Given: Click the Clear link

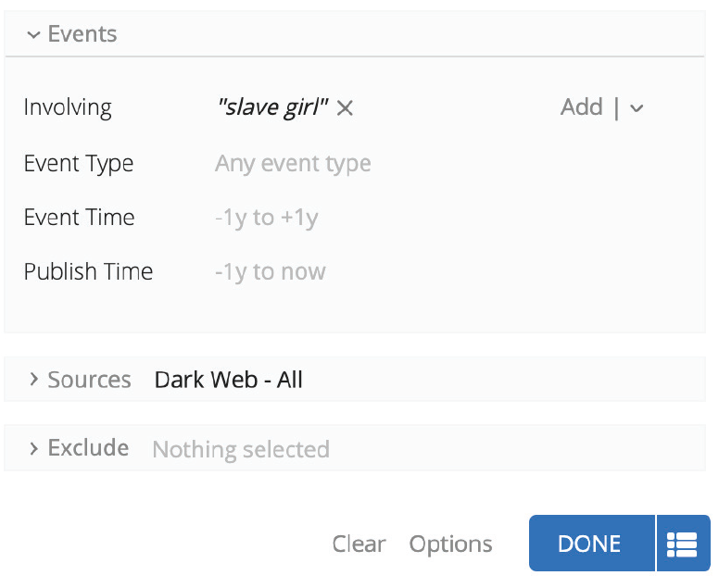Looking at the screenshot, I should (359, 544).
